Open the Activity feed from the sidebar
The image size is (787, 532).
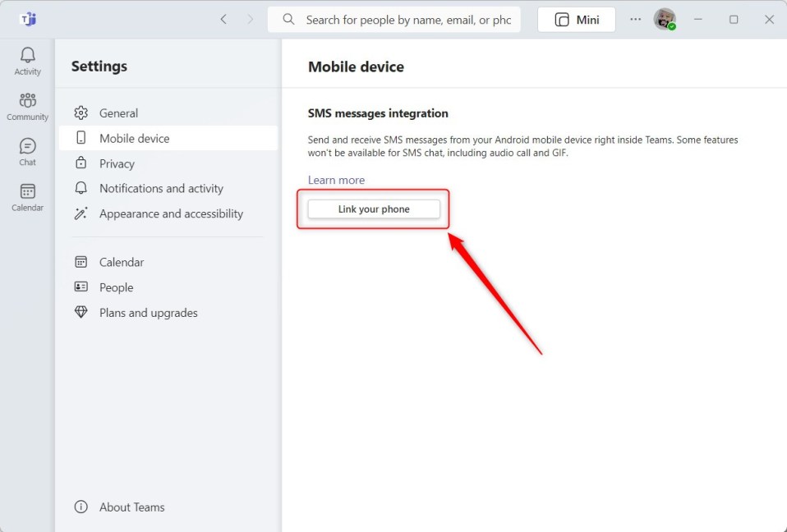pyautogui.click(x=27, y=60)
